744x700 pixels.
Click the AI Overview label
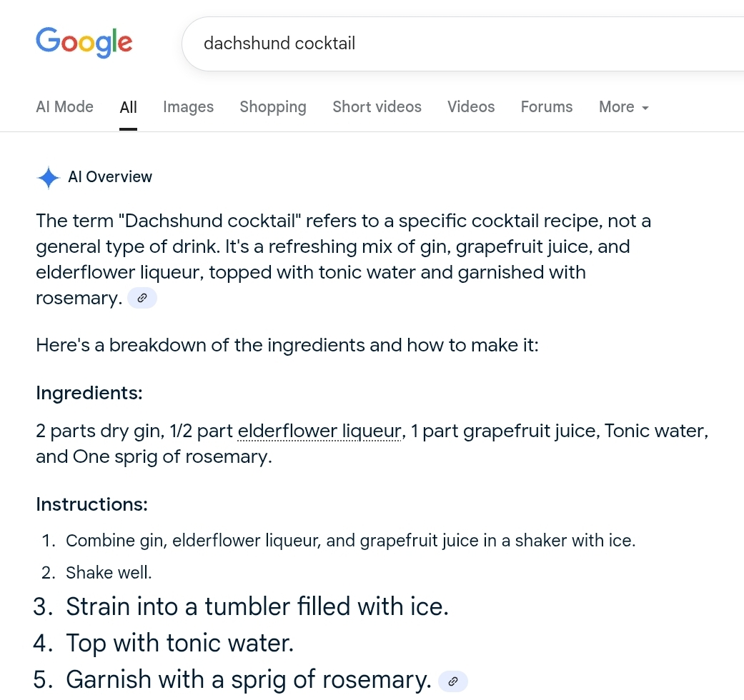tap(110, 177)
